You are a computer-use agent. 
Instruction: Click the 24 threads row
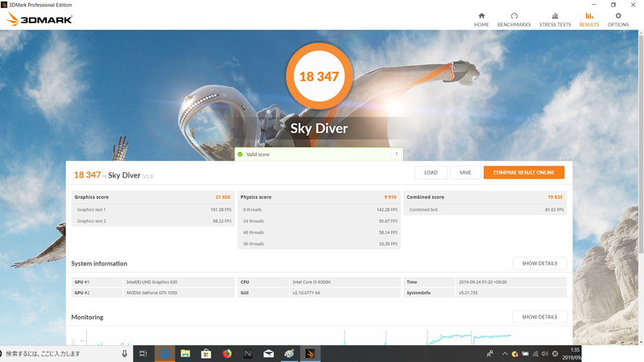point(319,220)
